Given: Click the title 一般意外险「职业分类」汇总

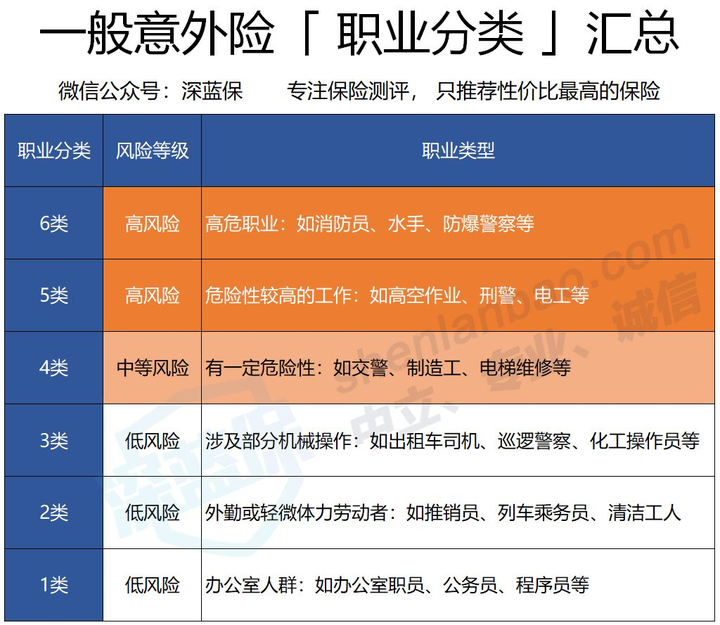Looking at the screenshot, I should [x=359, y=38].
